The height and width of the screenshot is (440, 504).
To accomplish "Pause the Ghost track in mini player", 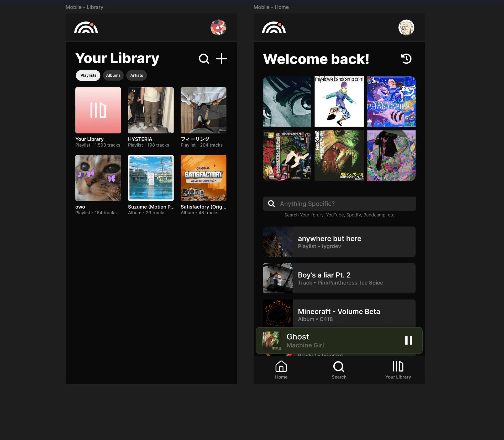I will tap(408, 340).
